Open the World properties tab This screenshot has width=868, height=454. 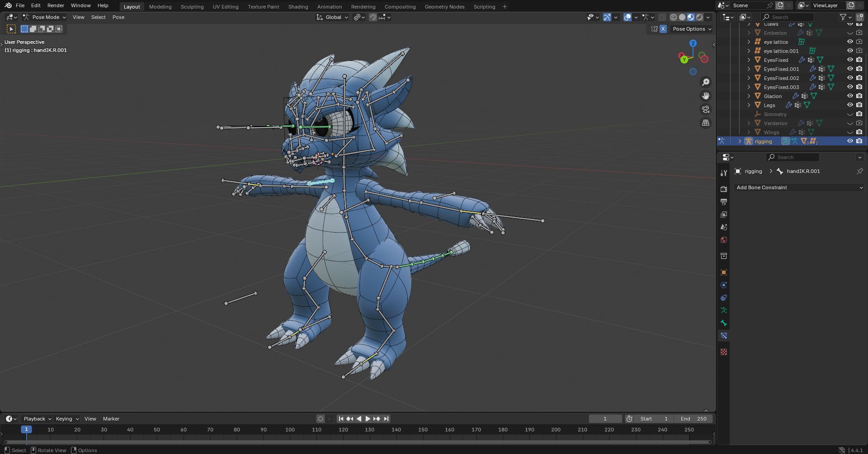pyautogui.click(x=724, y=239)
